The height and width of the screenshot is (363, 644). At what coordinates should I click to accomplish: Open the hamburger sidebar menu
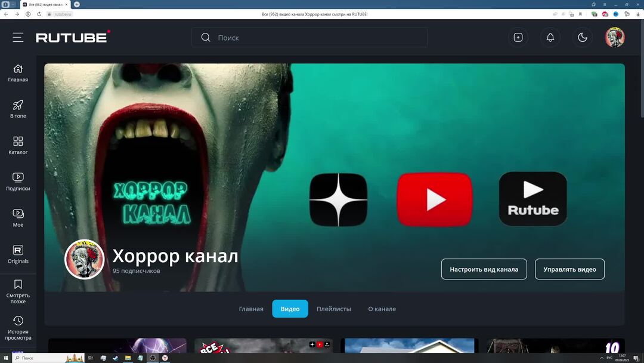point(18,38)
